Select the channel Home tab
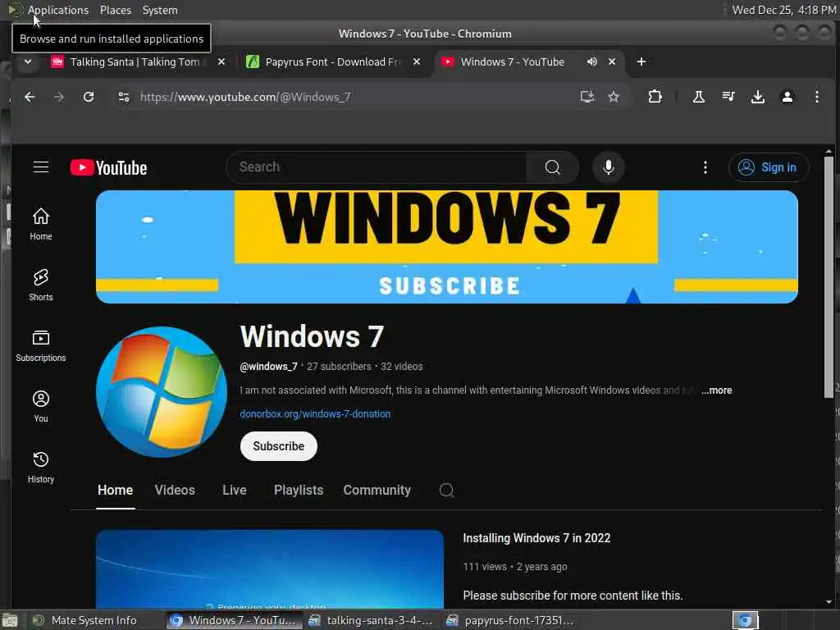This screenshot has height=630, width=840. click(x=115, y=491)
